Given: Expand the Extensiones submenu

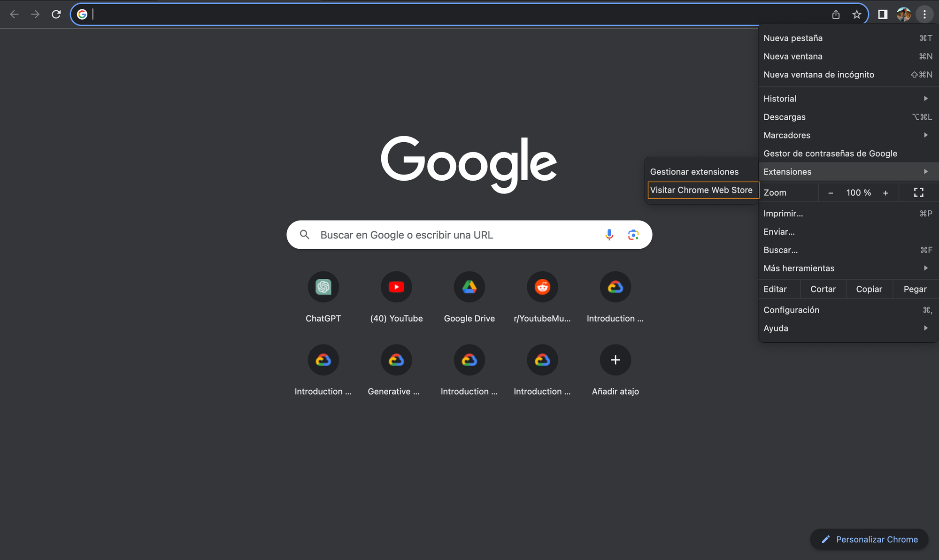Looking at the screenshot, I should (x=848, y=172).
